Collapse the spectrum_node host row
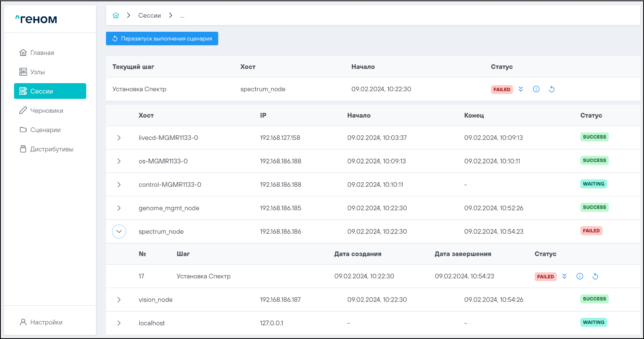The image size is (644, 339). pyautogui.click(x=119, y=231)
